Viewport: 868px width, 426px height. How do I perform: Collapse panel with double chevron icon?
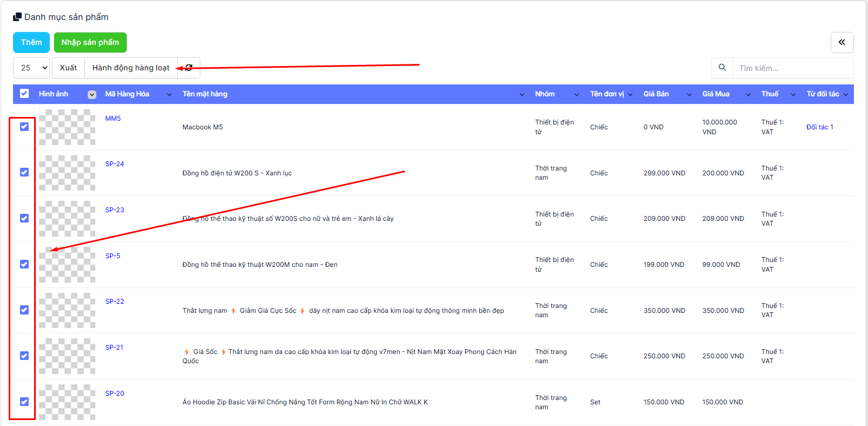[841, 42]
